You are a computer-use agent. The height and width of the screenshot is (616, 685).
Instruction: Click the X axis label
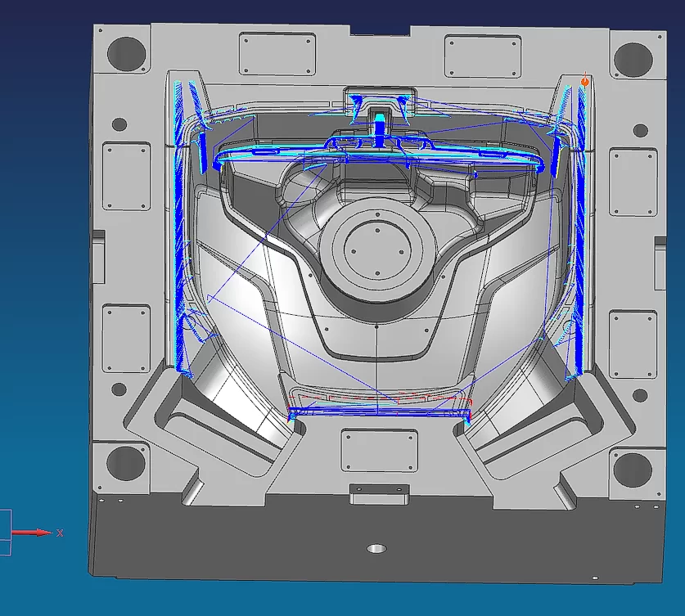60,533
